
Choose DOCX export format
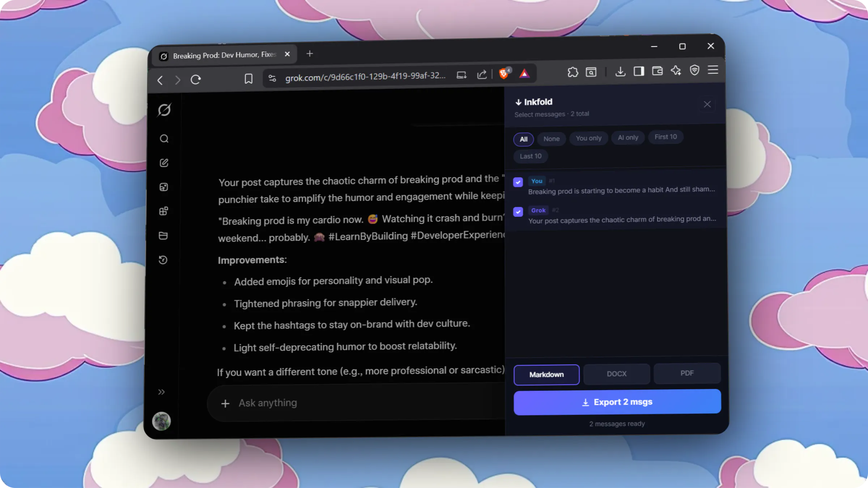point(617,374)
